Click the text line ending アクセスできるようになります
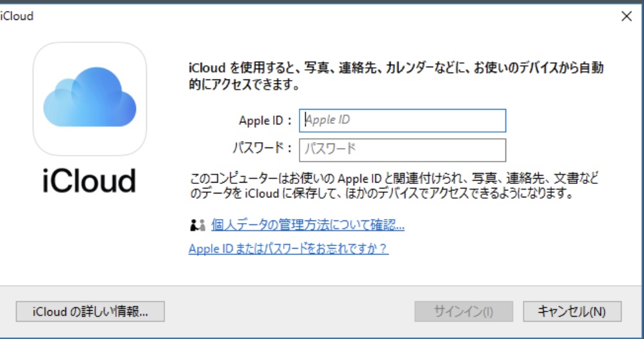Screen dimensions: 644x339 pos(382,193)
